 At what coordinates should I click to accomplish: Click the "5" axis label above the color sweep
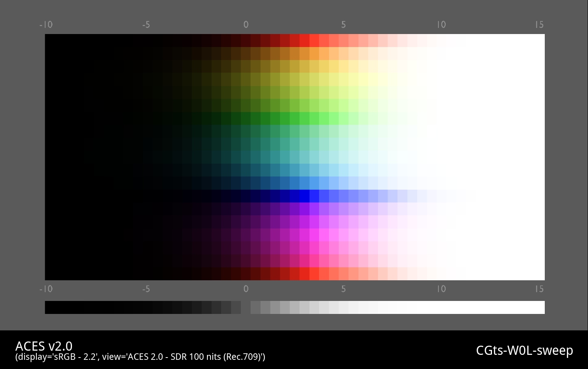point(344,24)
